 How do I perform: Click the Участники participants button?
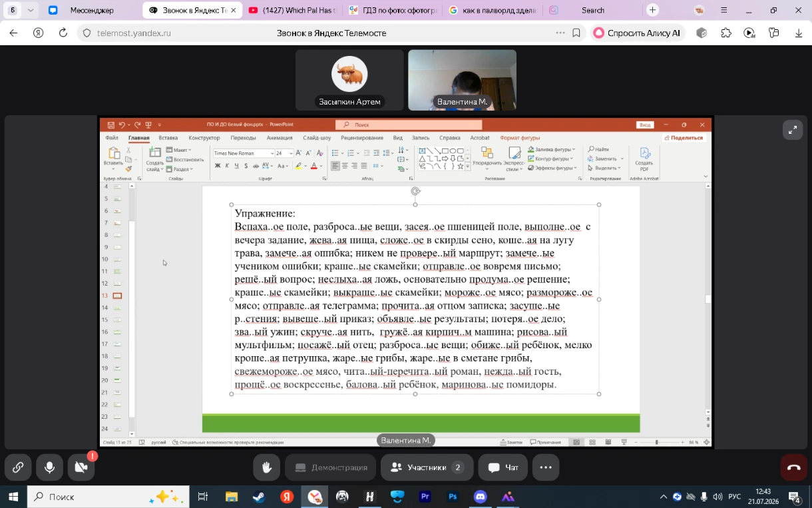pos(427,467)
